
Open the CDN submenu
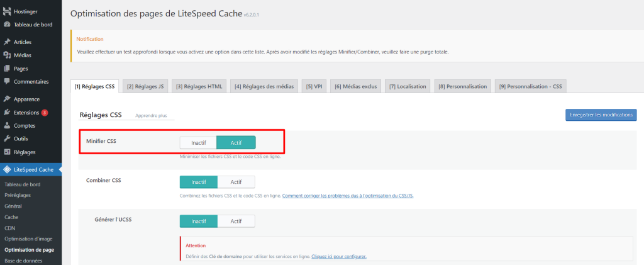tap(9, 228)
